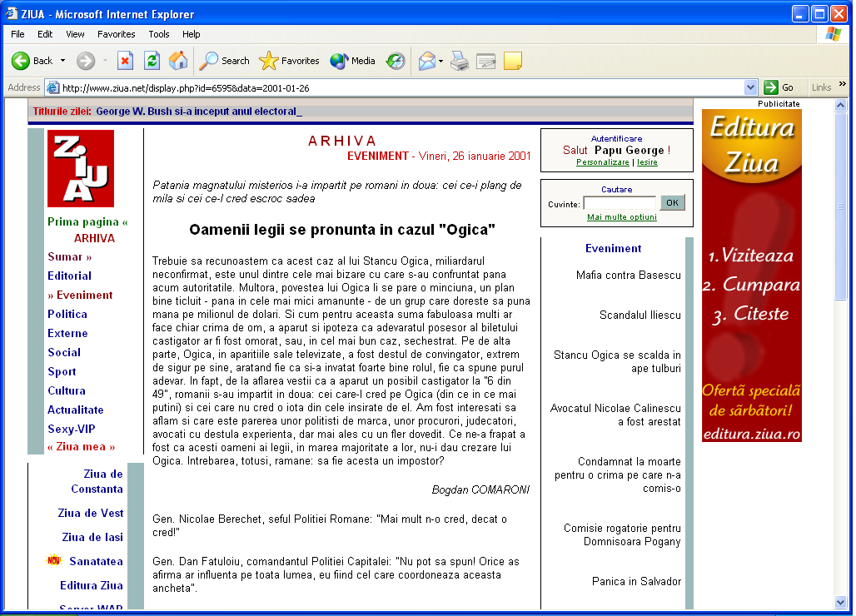Click the OK search button
This screenshot has width=856, height=616.
click(x=672, y=203)
